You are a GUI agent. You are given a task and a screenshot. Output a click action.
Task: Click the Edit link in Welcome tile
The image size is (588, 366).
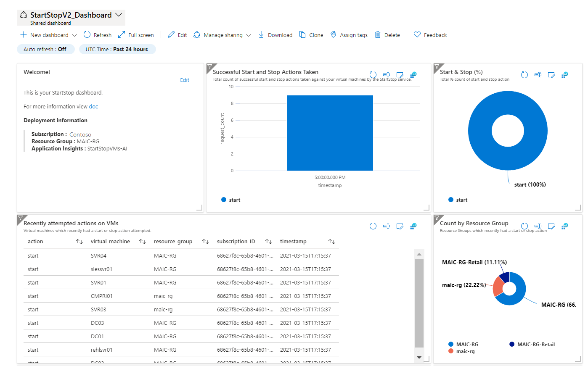(x=185, y=80)
